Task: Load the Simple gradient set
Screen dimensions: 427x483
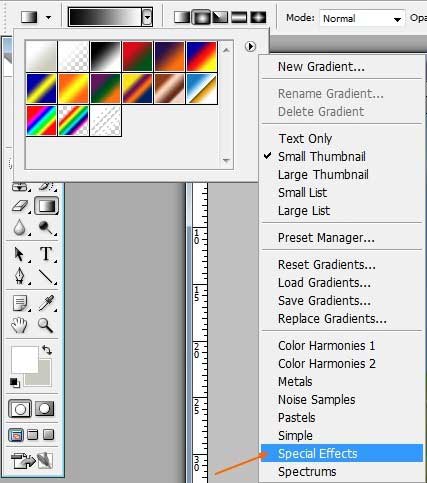Action: click(295, 436)
